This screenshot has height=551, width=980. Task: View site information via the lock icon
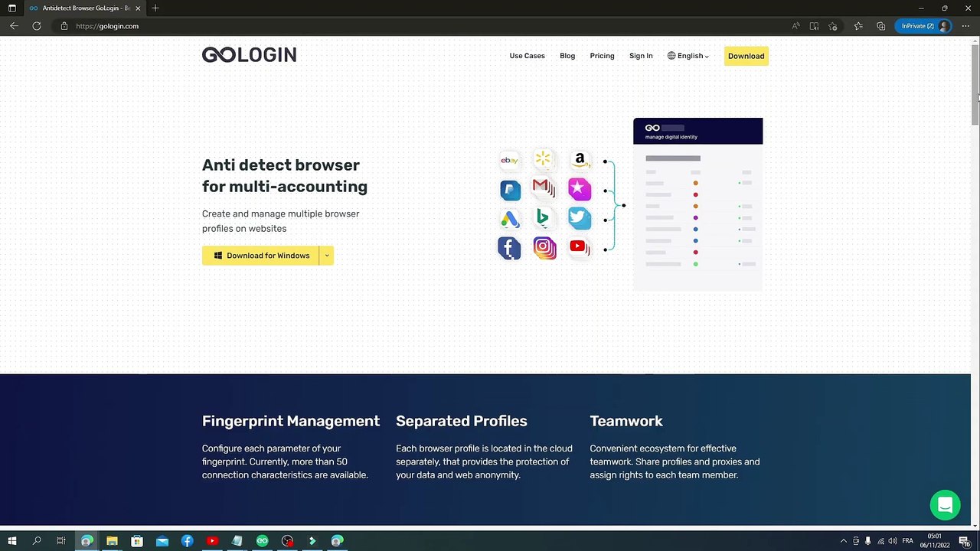tap(64, 26)
